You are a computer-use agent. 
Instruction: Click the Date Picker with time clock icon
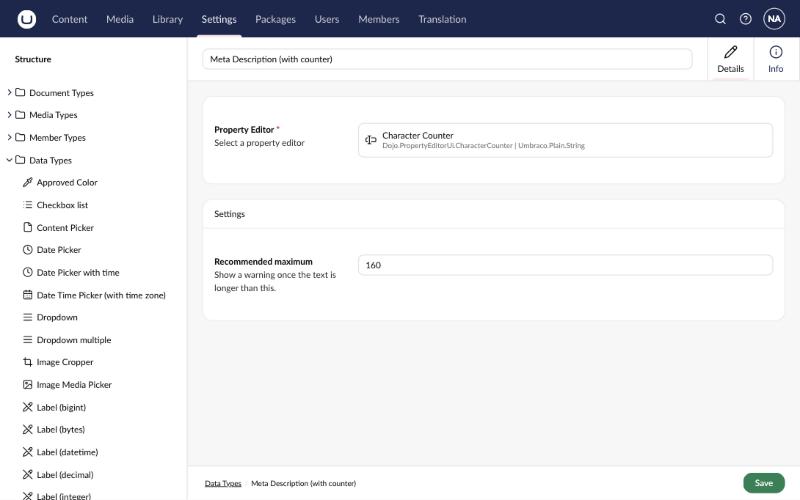pos(28,272)
